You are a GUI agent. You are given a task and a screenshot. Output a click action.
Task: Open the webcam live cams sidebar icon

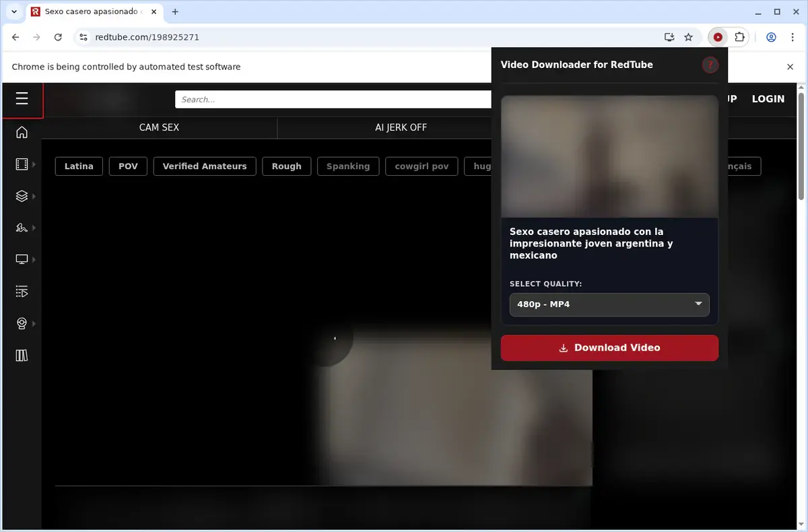pos(22,324)
